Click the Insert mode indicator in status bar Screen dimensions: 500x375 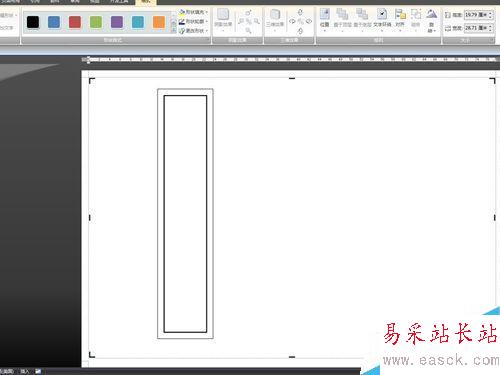click(x=25, y=371)
